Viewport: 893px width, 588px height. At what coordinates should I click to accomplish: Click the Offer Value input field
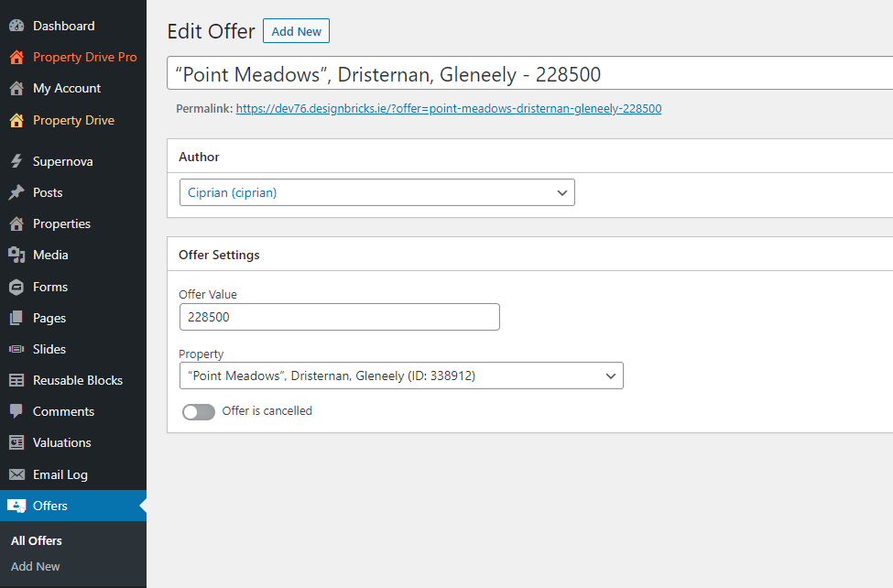[339, 317]
